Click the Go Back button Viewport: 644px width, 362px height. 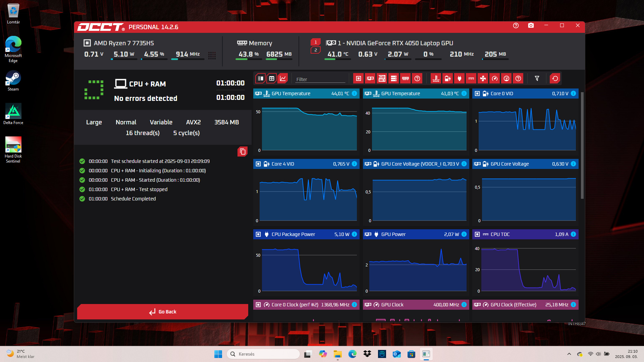pyautogui.click(x=163, y=312)
